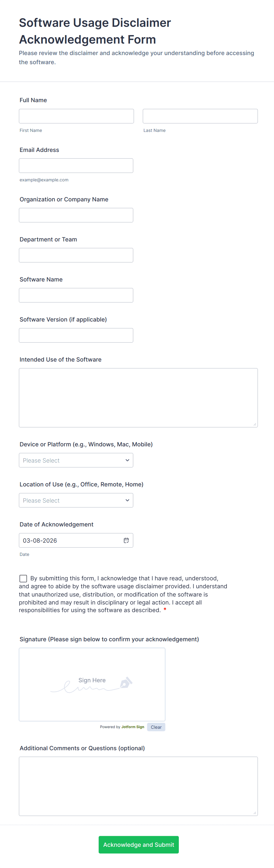Viewport: 274px width, 868px height.
Task: Click the Software Name input box
Action: [x=76, y=295]
